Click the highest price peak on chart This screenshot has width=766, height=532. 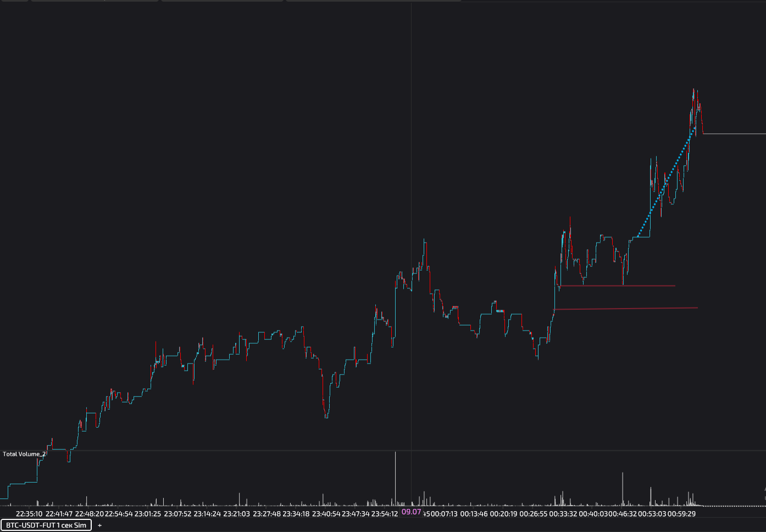pos(693,91)
